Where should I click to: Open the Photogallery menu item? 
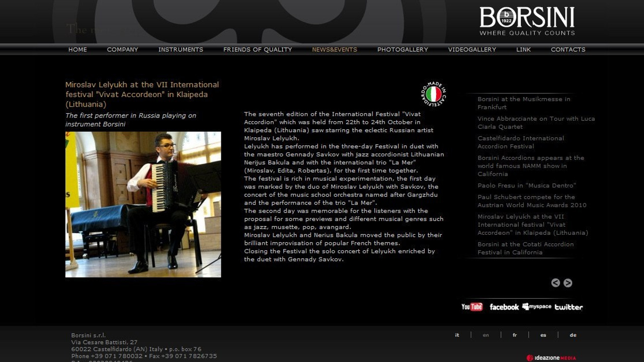pos(403,49)
